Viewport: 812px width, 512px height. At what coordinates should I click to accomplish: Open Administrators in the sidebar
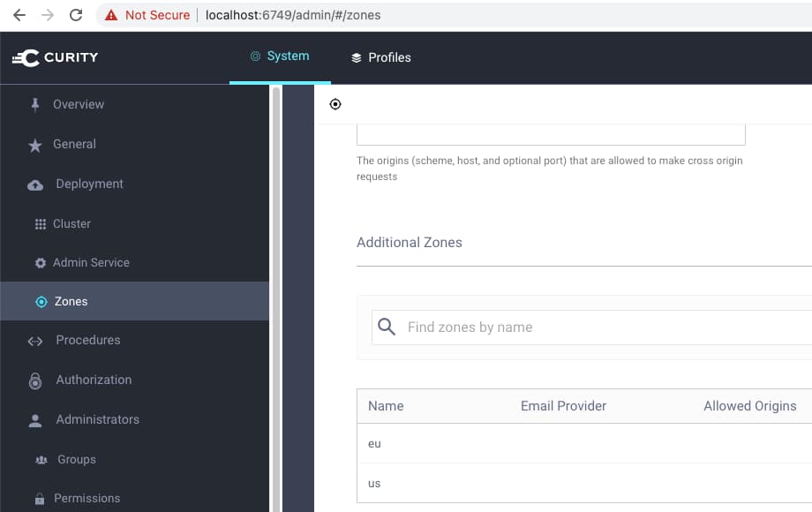pos(97,419)
